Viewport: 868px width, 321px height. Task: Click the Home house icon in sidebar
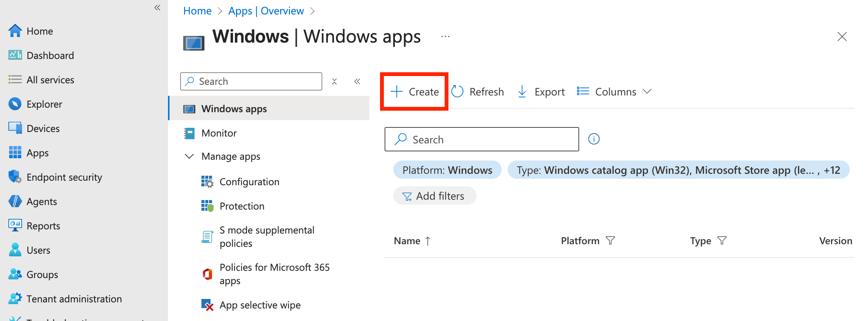tap(15, 31)
